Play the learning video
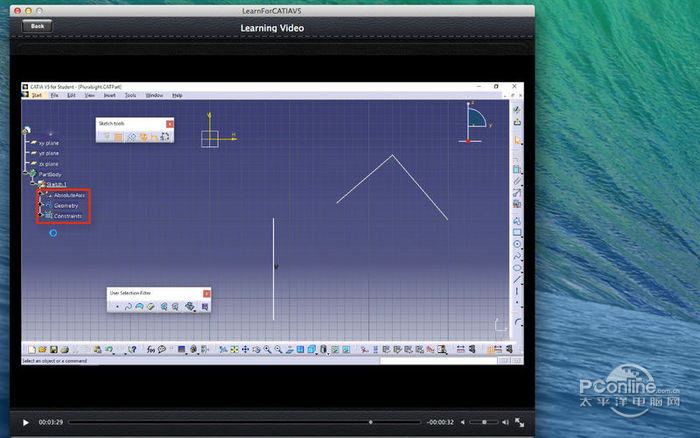Image resolution: width=700 pixels, height=438 pixels. coord(25,422)
